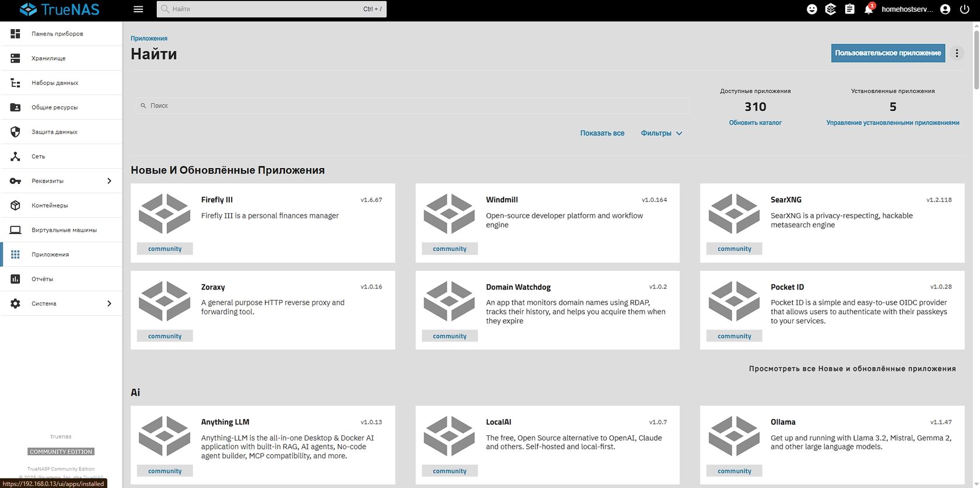Click the Pocket ID description text
This screenshot has width=980, height=488.
(859, 312)
